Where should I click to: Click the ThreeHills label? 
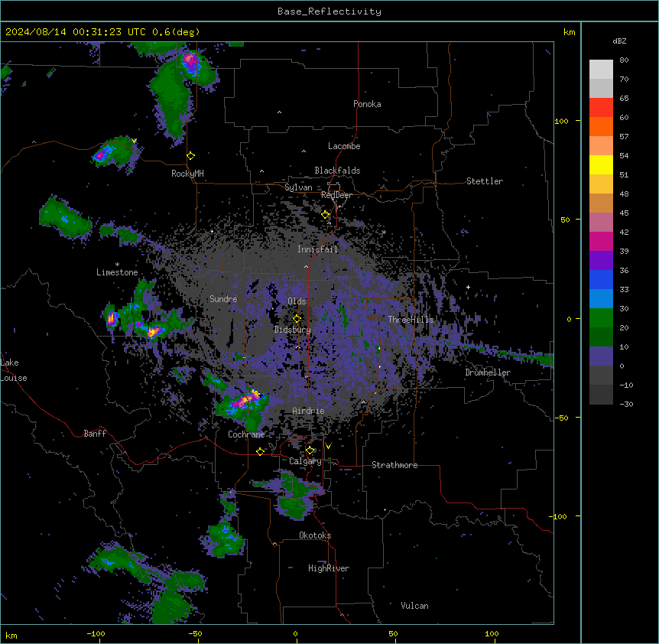pyautogui.click(x=411, y=320)
